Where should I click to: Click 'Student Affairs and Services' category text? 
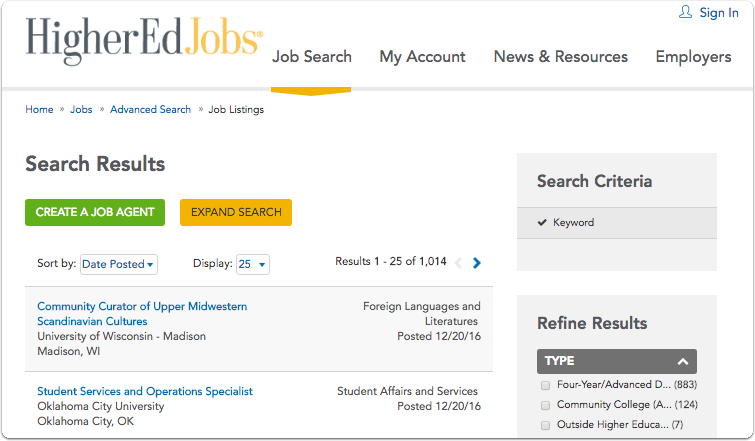(407, 391)
